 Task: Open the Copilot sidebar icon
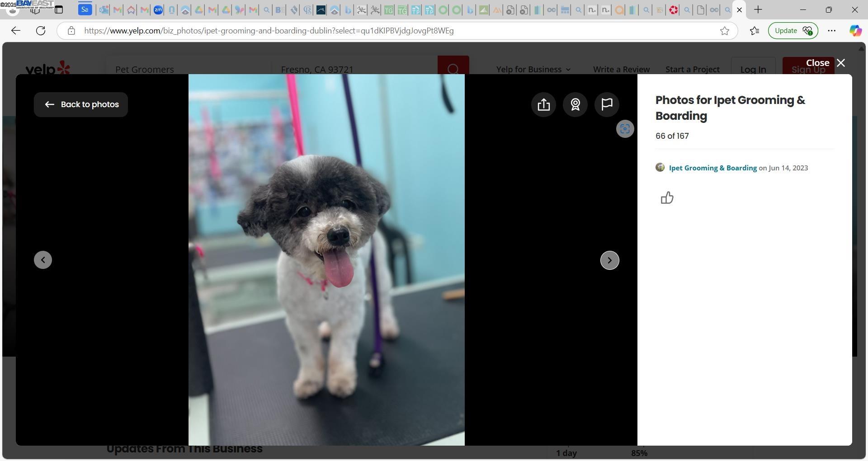pos(855,31)
